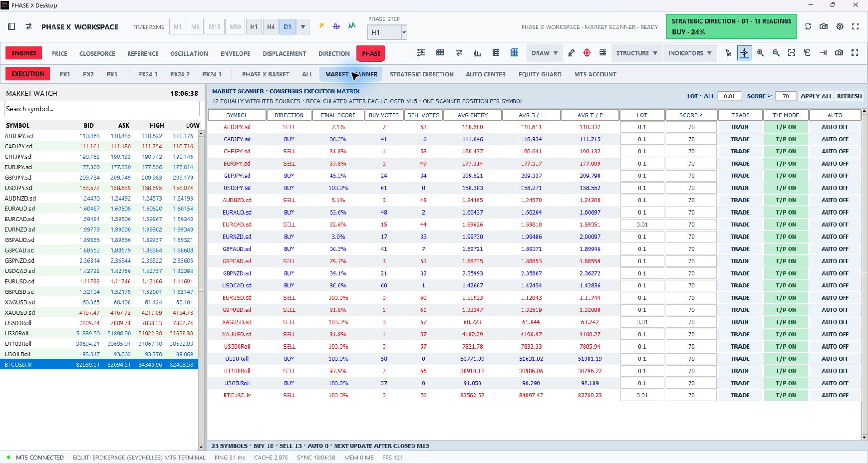
Task: Click the LOT ALL value field
Action: (729, 96)
